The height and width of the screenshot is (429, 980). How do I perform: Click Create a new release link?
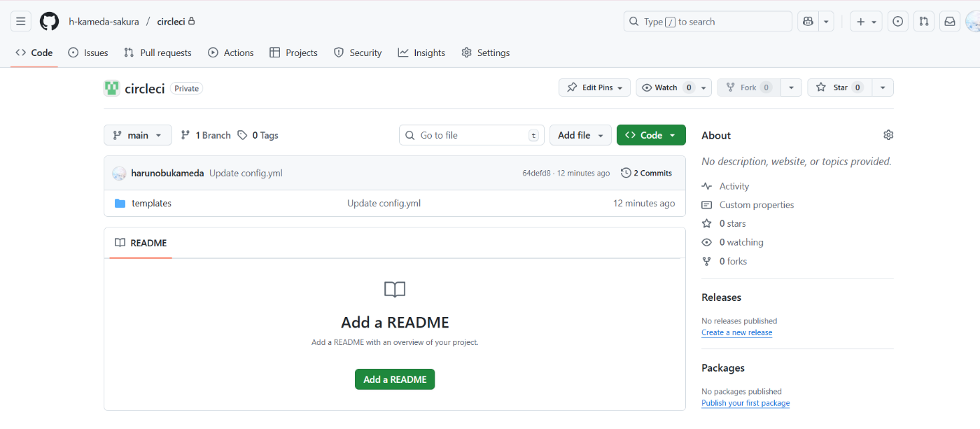736,332
